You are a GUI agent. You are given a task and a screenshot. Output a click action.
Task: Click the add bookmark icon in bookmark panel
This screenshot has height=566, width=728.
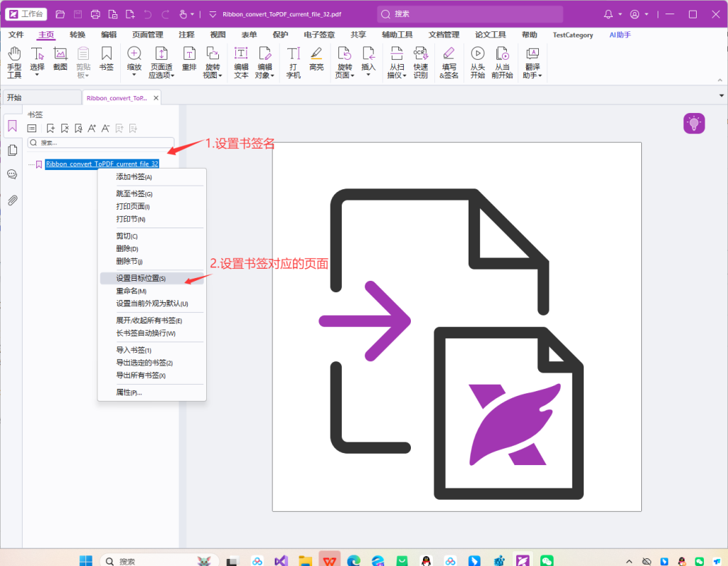pyautogui.click(x=50, y=128)
